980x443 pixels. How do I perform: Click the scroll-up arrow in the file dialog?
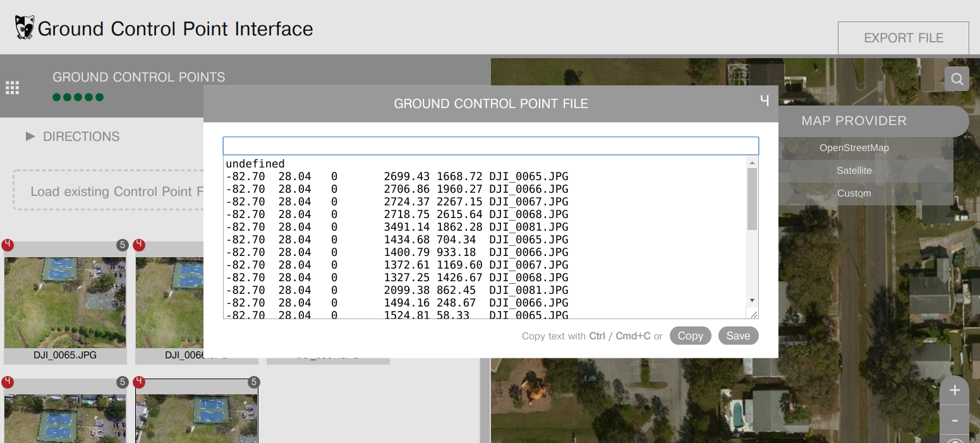click(751, 162)
